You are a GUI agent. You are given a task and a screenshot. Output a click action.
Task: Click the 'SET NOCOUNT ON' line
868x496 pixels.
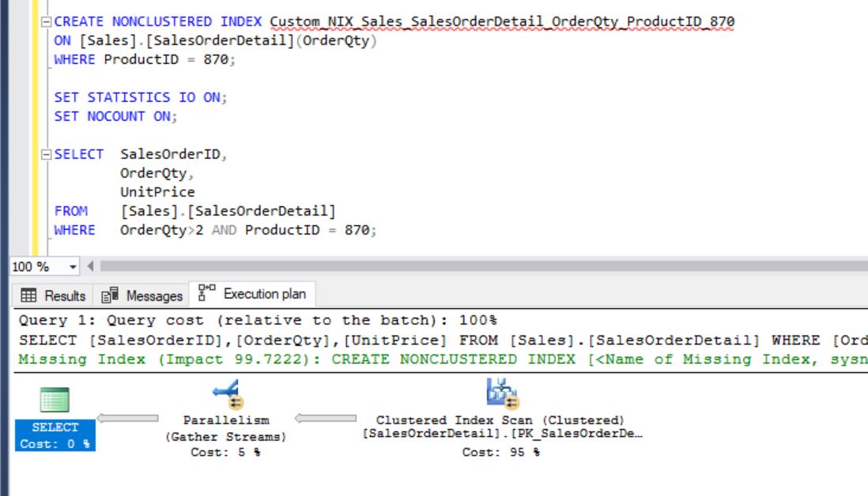coord(115,116)
